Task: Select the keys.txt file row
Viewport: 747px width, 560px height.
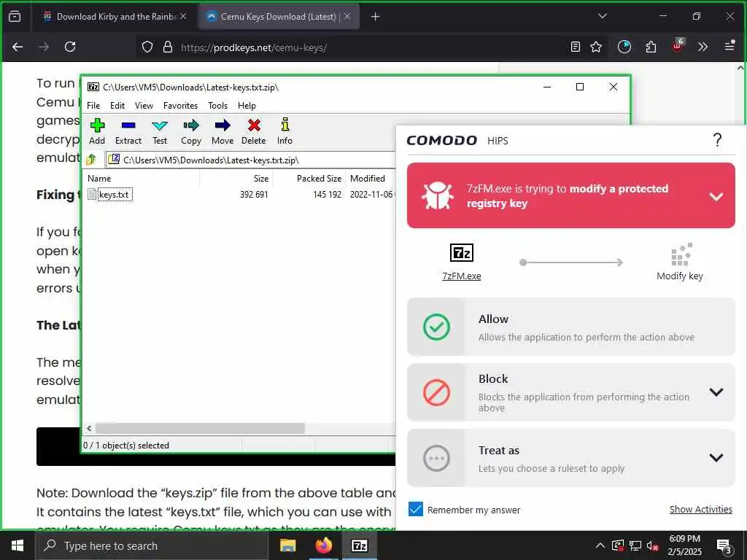Action: pyautogui.click(x=239, y=194)
